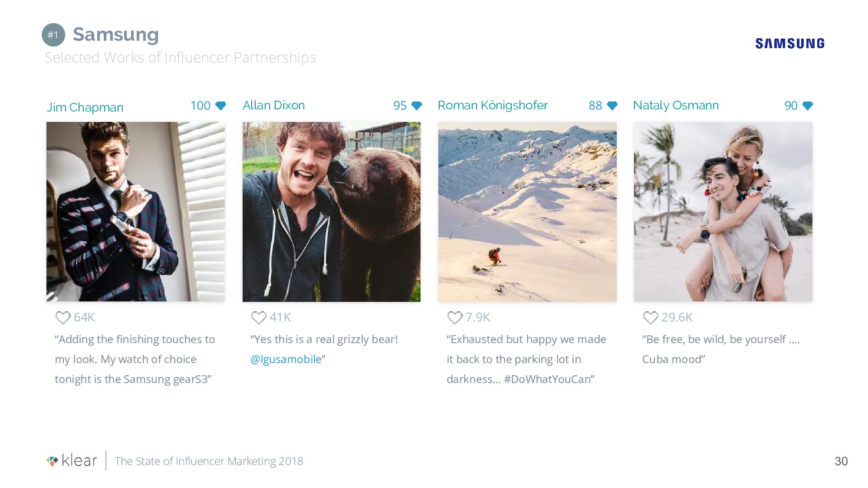The image size is (868, 488).
Task: Click the diamond icon next to score 90
Action: (x=808, y=105)
